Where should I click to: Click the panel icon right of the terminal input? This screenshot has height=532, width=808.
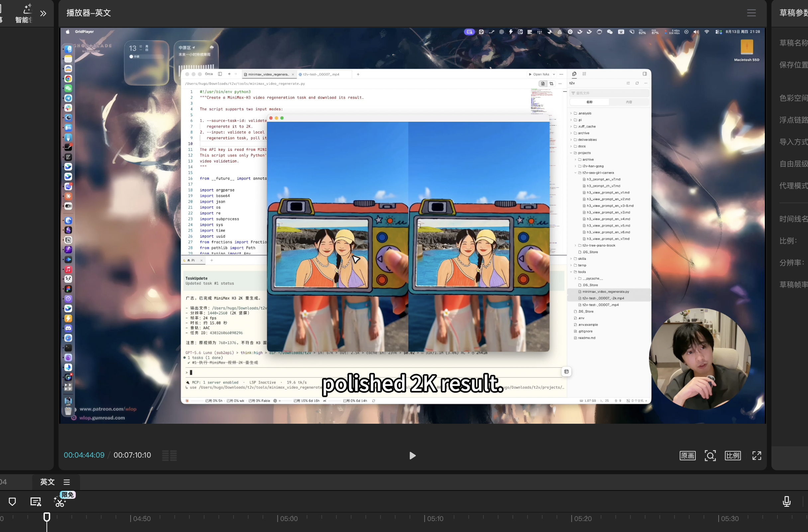coord(566,372)
